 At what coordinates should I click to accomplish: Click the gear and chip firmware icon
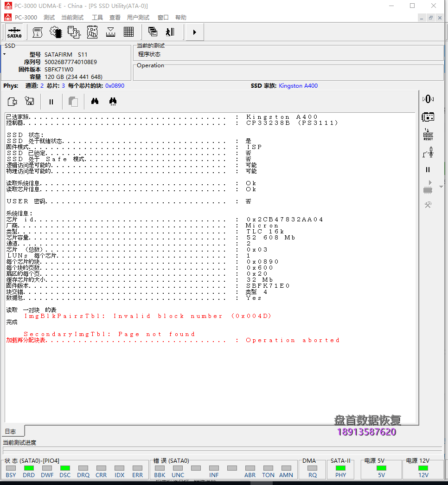pyautogui.click(x=56, y=32)
